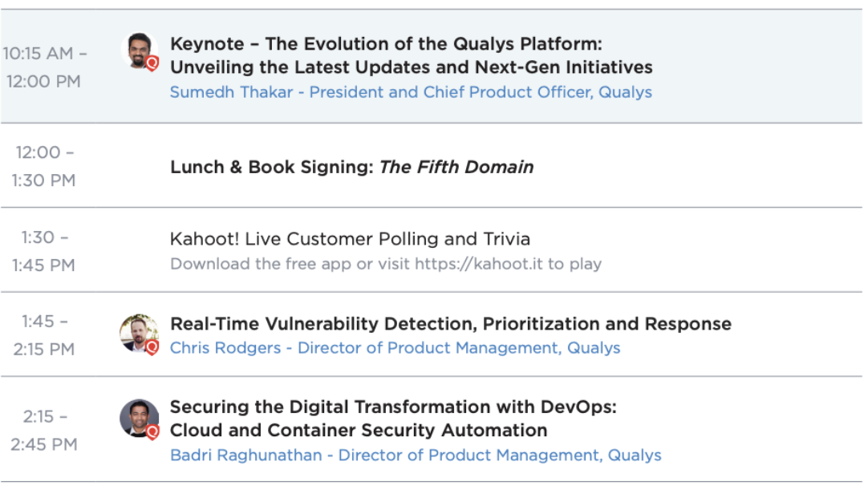Screen dimensions: 868x494
Task: Click Badri Raghunathan's profile picture
Action: 139,418
